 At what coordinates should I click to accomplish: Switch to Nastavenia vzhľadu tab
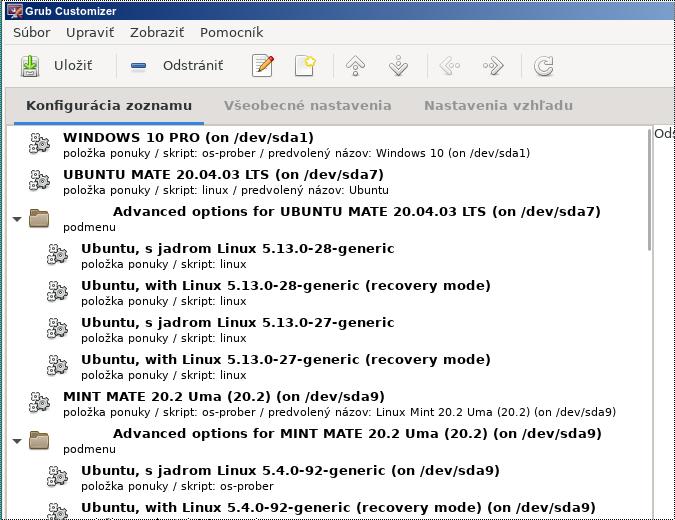coord(498,105)
